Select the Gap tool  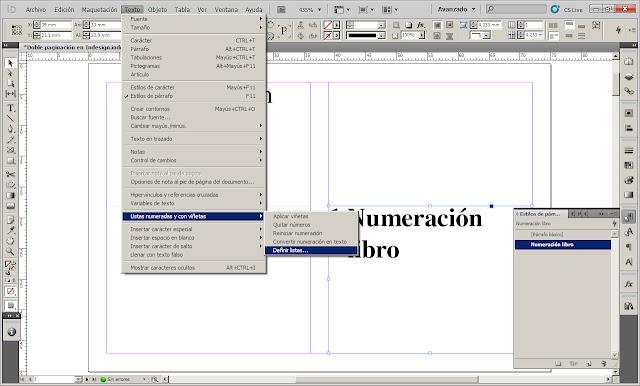11,94
